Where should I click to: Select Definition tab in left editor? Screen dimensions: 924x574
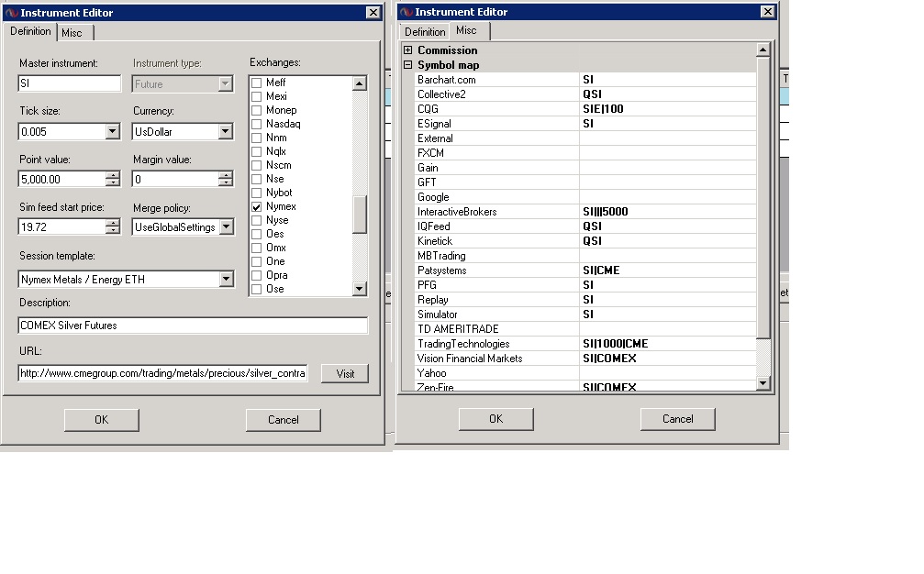30,31
